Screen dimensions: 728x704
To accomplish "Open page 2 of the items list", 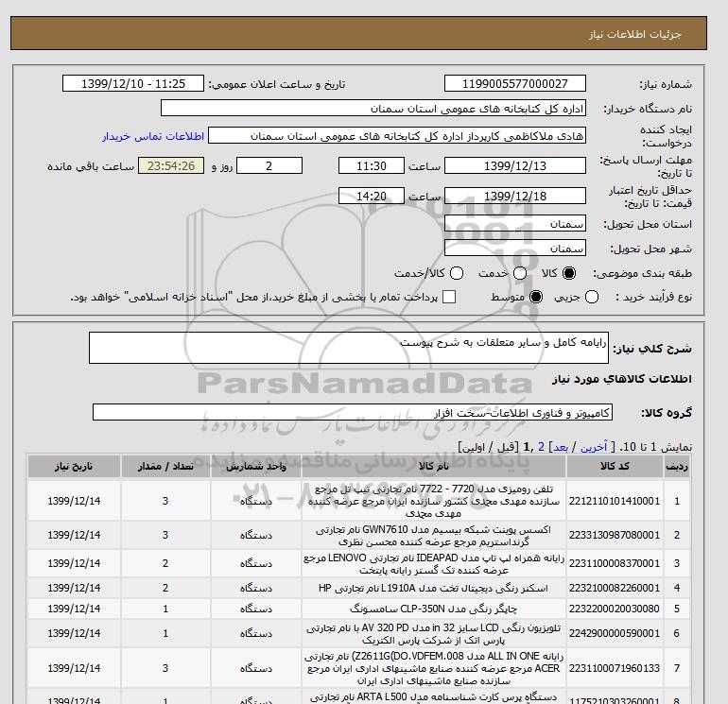I will click(x=541, y=447).
